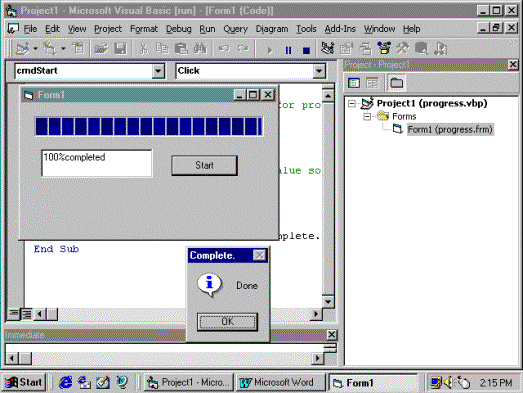Open the Toolbox toolbar icon

pyautogui.click(x=403, y=49)
